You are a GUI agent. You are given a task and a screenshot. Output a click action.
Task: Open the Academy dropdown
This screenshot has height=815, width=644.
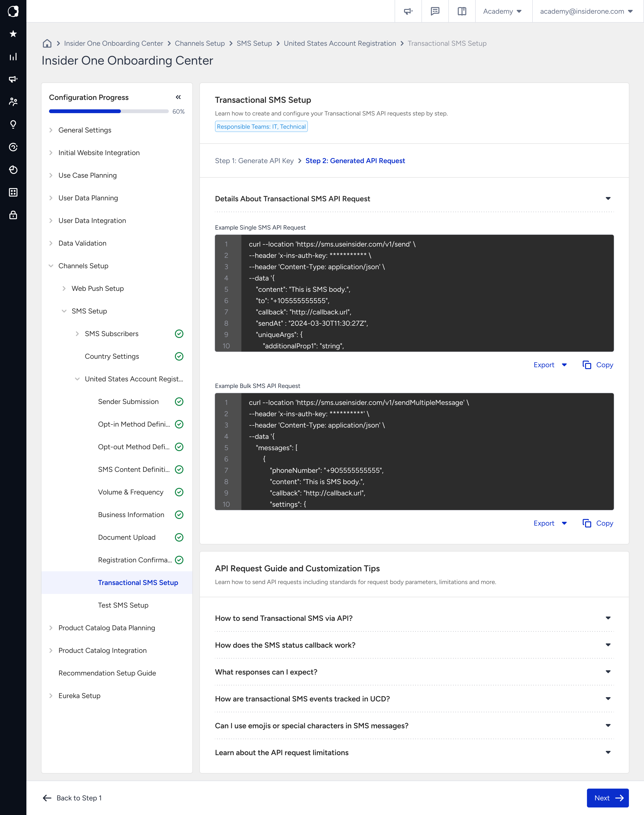coord(503,11)
